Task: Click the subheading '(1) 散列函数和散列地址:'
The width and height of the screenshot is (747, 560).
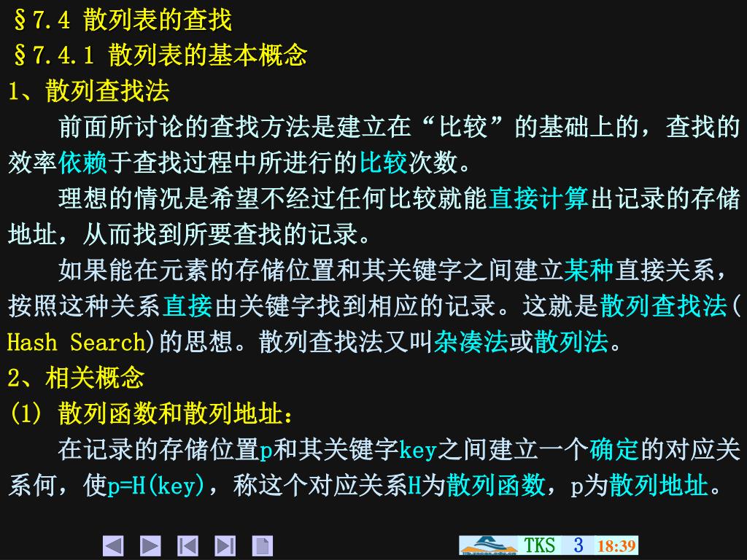Action: click(152, 413)
